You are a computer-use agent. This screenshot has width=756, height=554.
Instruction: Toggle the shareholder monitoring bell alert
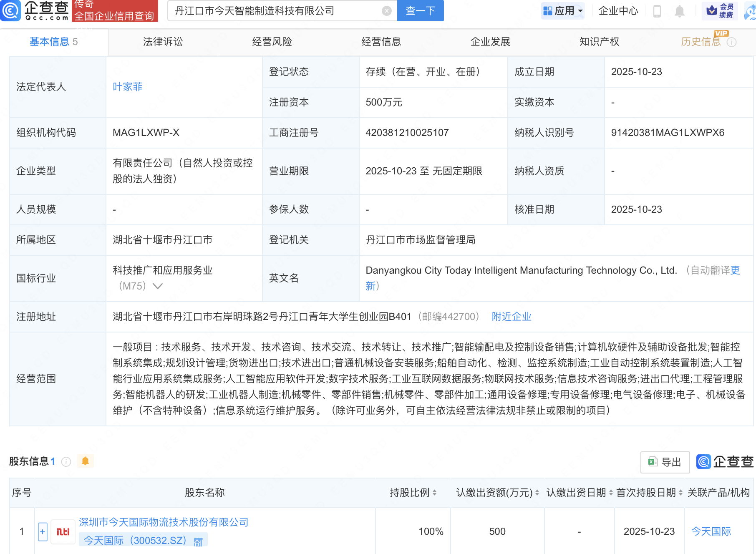pyautogui.click(x=86, y=461)
